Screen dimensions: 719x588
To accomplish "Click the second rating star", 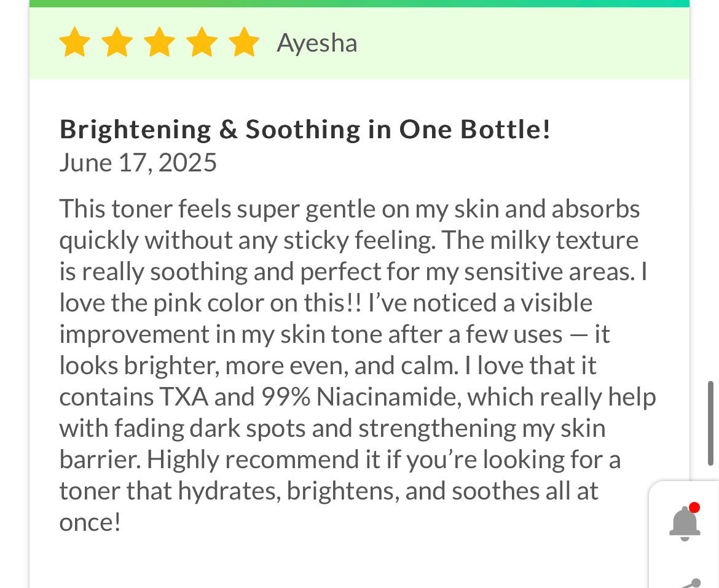I will click(x=117, y=42).
